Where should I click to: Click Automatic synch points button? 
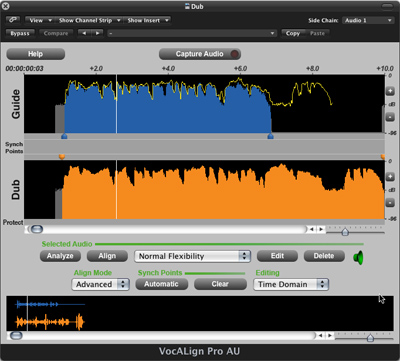(161, 284)
